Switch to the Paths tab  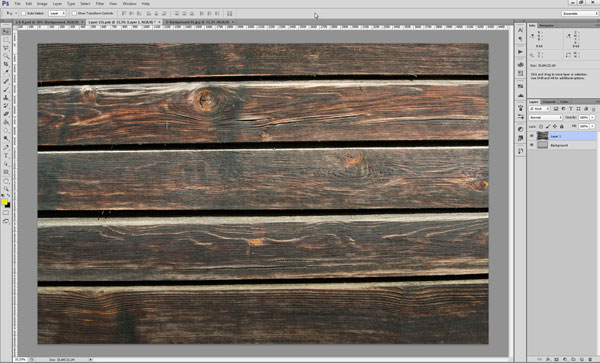click(x=564, y=102)
